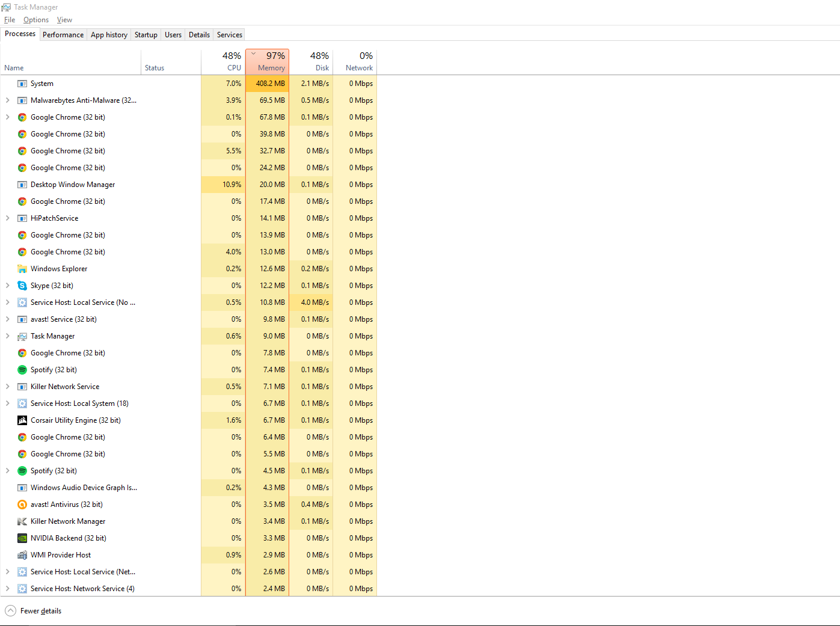Select the Processes tab
Screen dimensions: 840x626
20,34
